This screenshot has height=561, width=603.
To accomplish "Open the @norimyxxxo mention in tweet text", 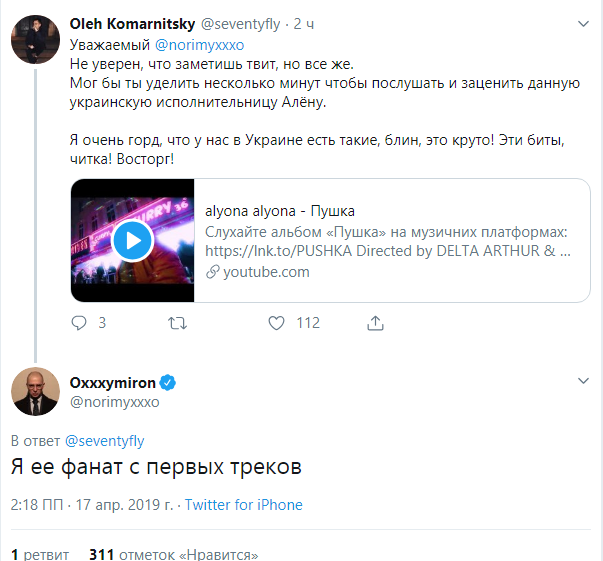I will pyautogui.click(x=198, y=45).
